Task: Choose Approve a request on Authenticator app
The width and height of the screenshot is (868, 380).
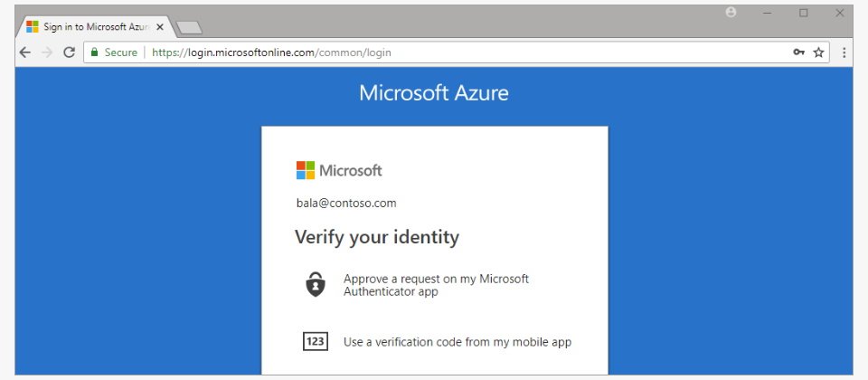Action: pyautogui.click(x=436, y=285)
